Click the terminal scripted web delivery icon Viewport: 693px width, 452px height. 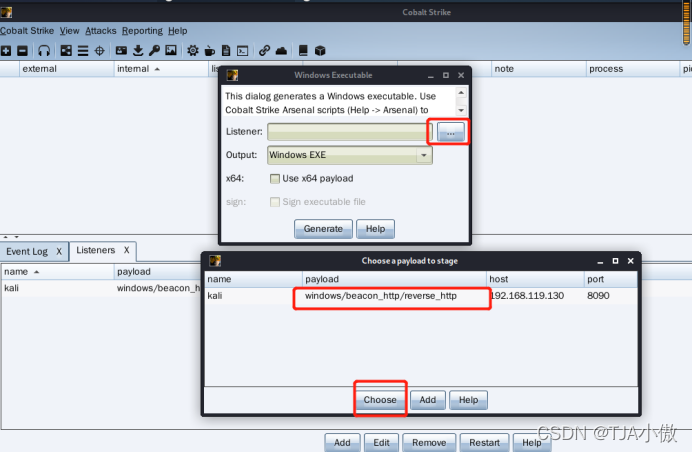point(243,51)
